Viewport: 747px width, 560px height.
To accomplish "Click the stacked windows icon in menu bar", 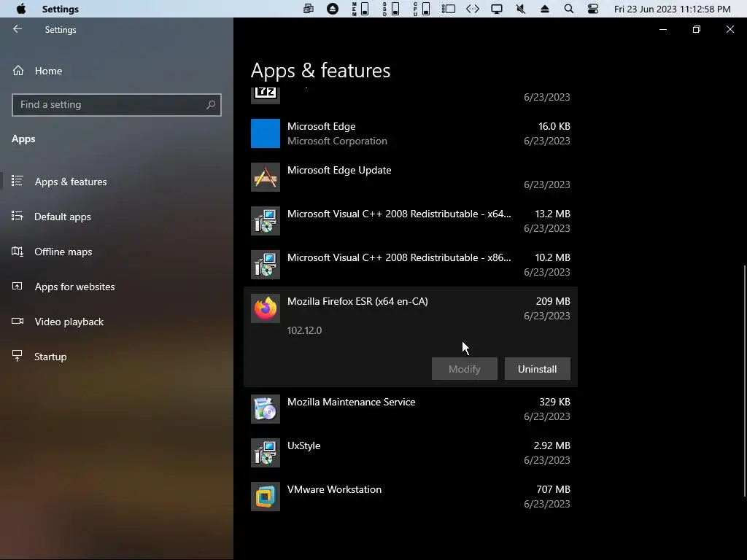I will [309, 9].
